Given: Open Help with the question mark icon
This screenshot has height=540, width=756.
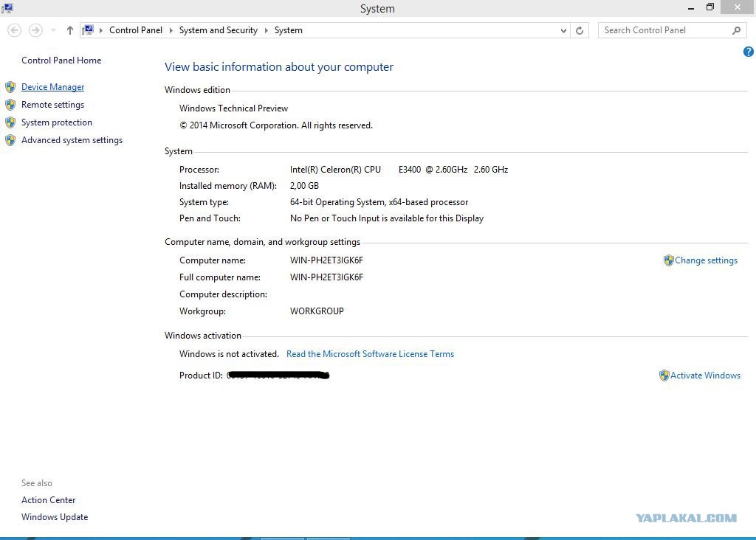Looking at the screenshot, I should [749, 52].
